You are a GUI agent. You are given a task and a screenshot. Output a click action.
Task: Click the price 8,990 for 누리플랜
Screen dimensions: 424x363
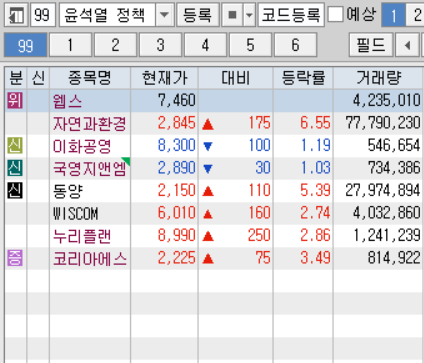(177, 235)
